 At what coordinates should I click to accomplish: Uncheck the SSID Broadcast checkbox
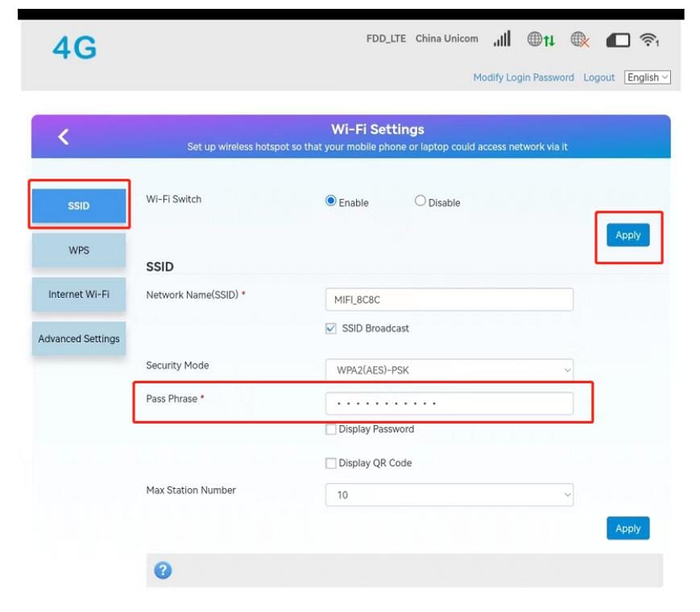pyautogui.click(x=331, y=329)
